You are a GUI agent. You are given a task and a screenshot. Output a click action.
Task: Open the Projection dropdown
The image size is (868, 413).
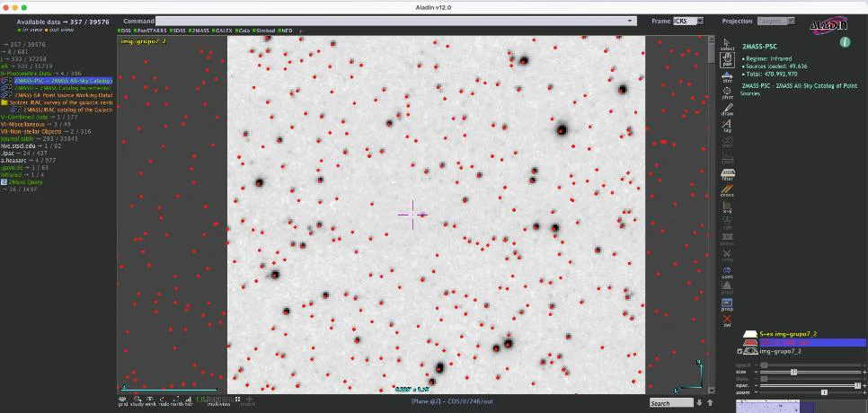[x=775, y=21]
